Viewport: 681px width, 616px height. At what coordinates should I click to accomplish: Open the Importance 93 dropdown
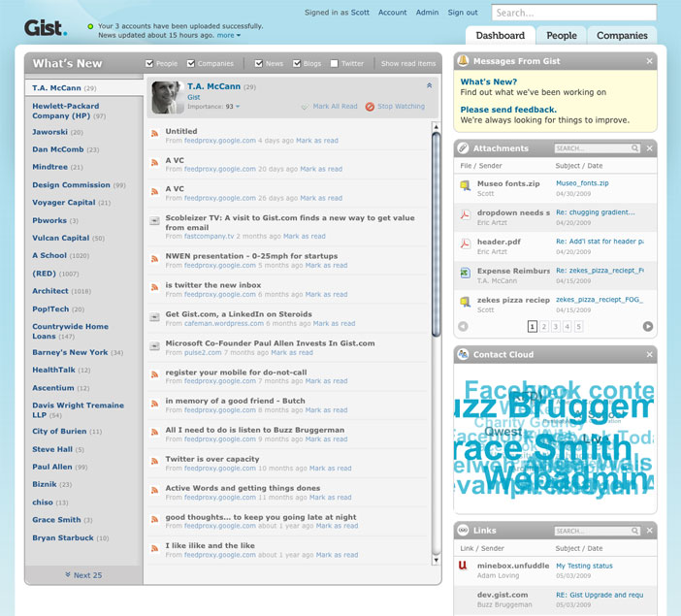click(x=238, y=107)
